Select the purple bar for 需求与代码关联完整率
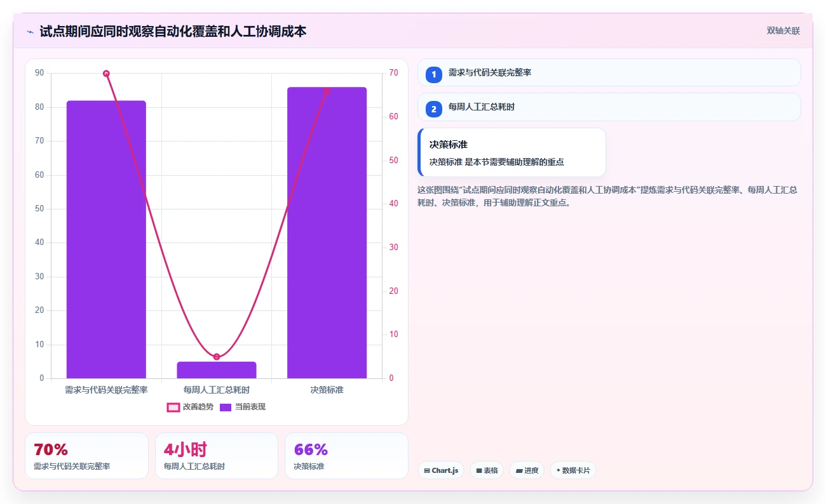826x504 pixels. coord(106,239)
